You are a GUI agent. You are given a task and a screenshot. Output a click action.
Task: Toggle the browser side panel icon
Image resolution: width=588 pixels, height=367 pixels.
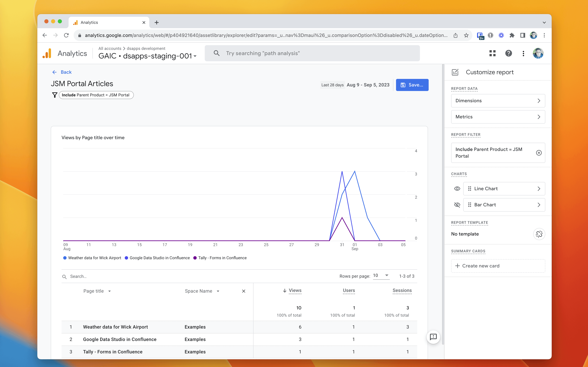pyautogui.click(x=523, y=35)
